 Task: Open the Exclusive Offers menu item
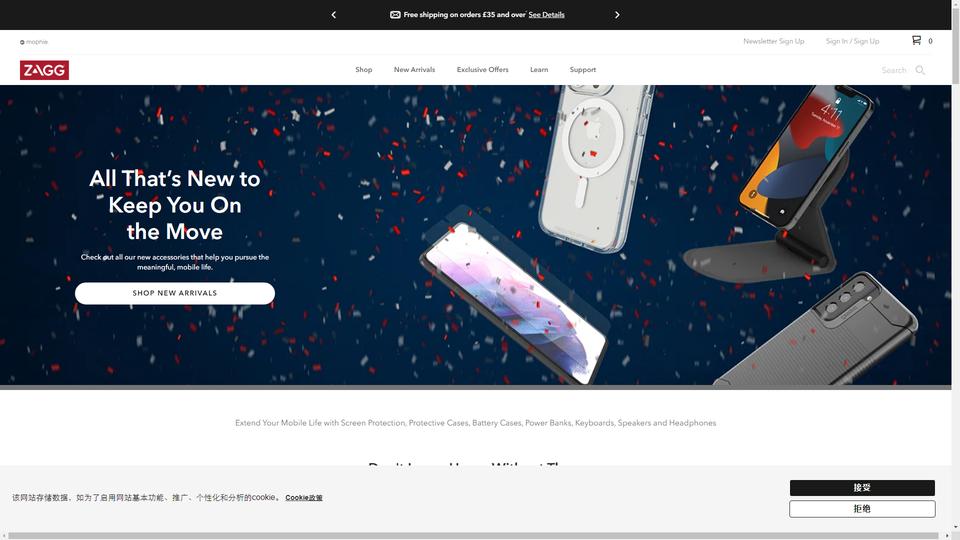[x=482, y=70]
